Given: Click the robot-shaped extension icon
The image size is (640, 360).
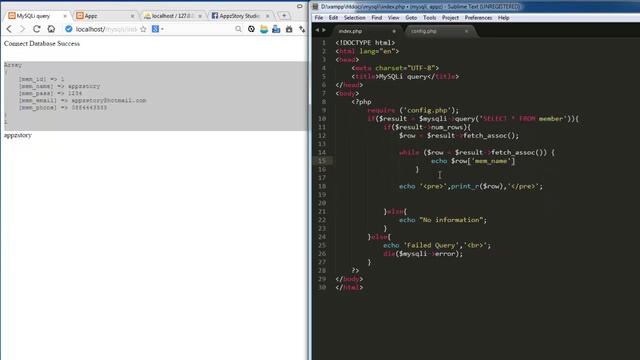Looking at the screenshot, I should click(x=289, y=29).
